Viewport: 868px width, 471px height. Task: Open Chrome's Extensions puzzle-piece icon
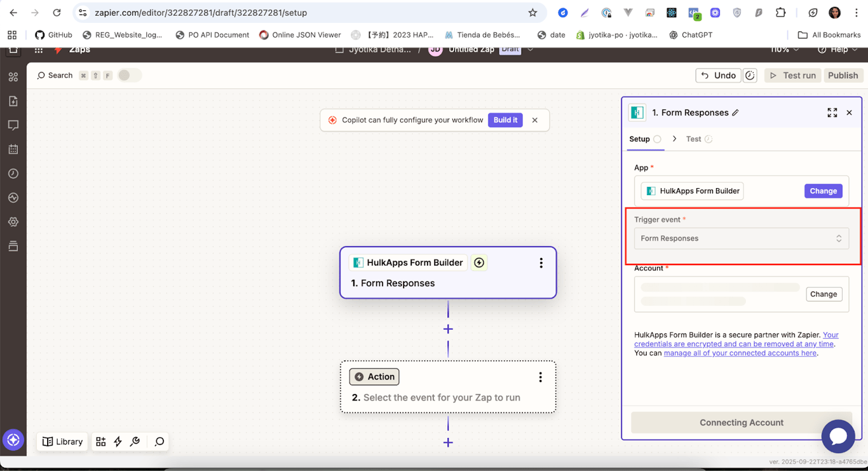click(x=780, y=13)
